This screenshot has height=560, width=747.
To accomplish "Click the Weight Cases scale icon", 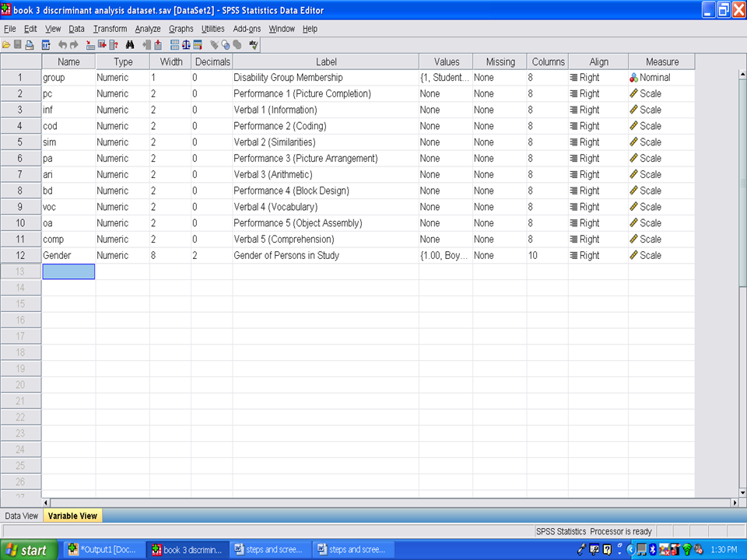I will pyautogui.click(x=186, y=45).
